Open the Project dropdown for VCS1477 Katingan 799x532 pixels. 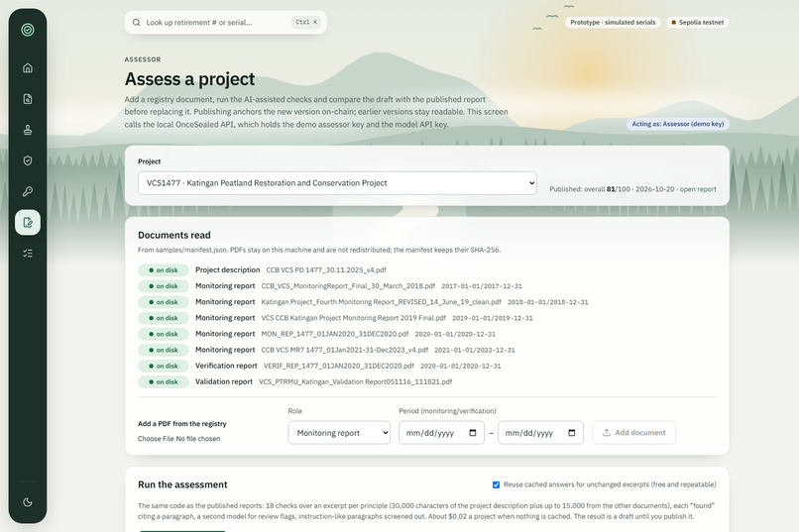pyautogui.click(x=337, y=182)
